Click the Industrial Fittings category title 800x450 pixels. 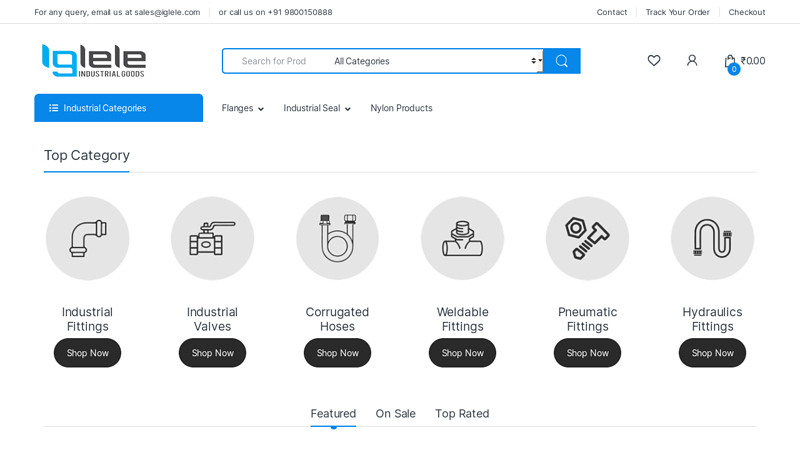click(87, 319)
